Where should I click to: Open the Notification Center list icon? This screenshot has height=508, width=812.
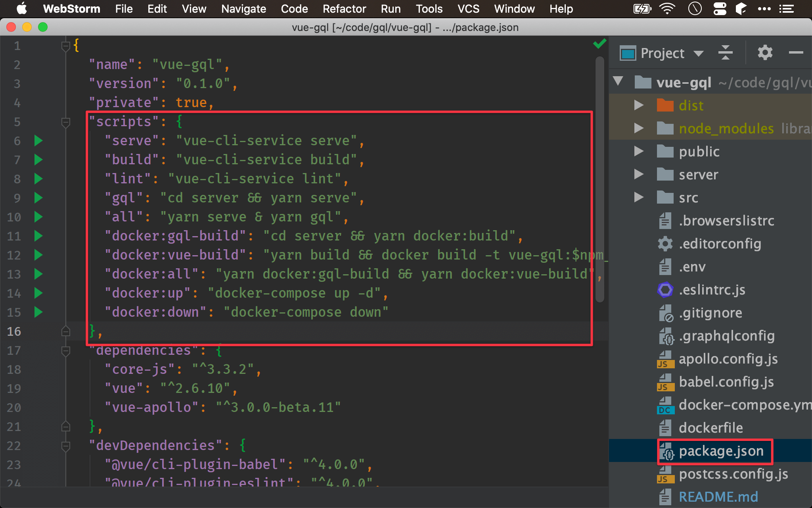click(786, 9)
